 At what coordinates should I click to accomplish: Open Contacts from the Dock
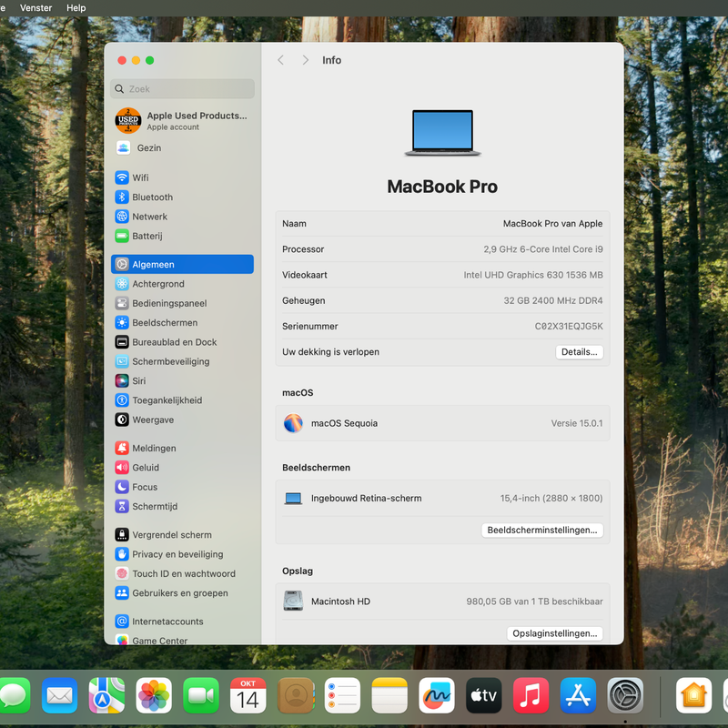pyautogui.click(x=296, y=695)
